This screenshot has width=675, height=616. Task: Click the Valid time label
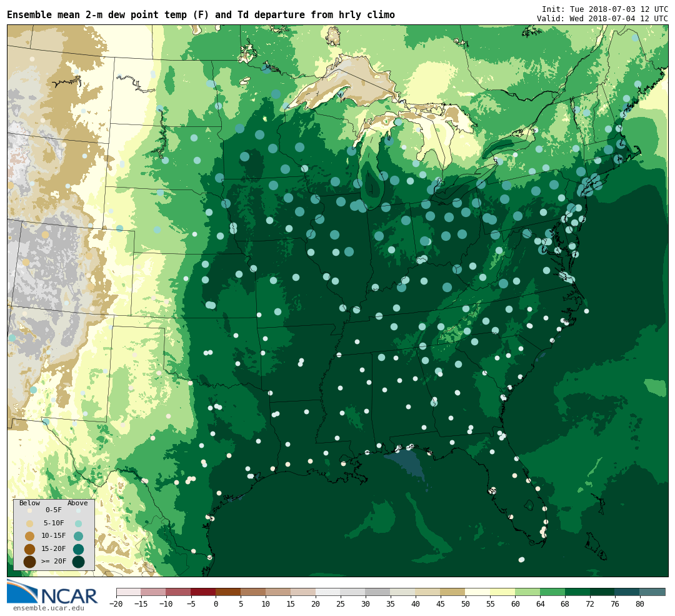tap(602, 19)
